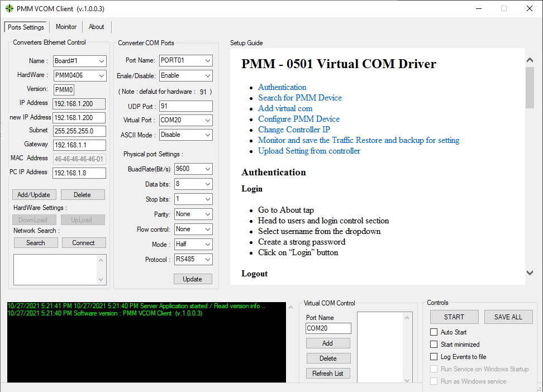Click the Setup Guide scroll down arrow

coord(530,273)
